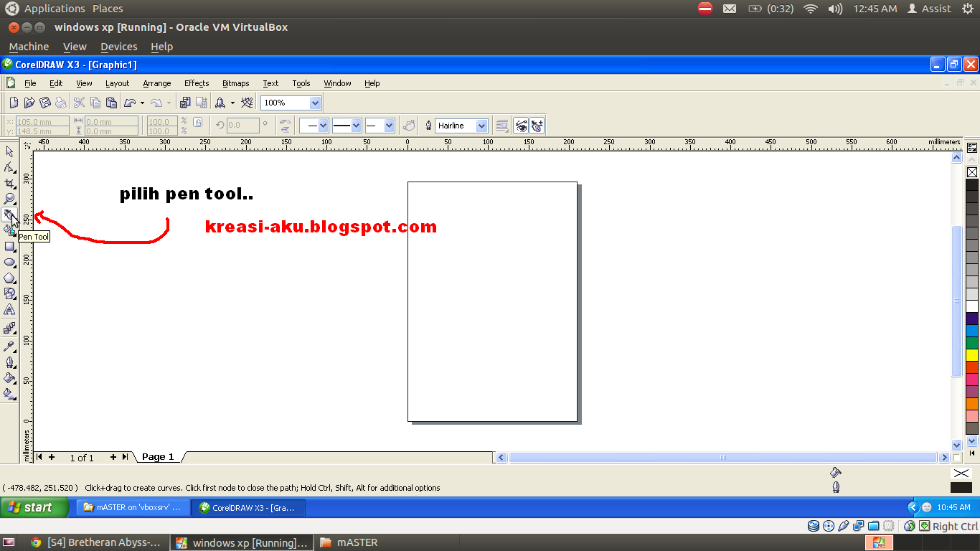
Task: Select the Smart Fill tool
Action: point(9,230)
